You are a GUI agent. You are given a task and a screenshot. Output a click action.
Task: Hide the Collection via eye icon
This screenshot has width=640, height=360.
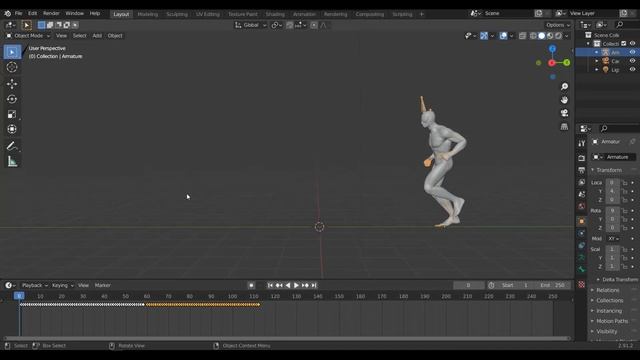(632, 44)
